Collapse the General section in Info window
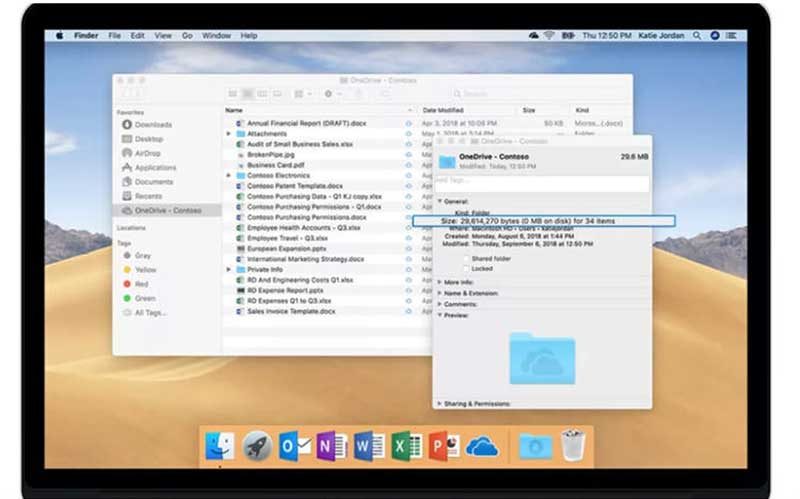The height and width of the screenshot is (499, 800). coord(440,202)
